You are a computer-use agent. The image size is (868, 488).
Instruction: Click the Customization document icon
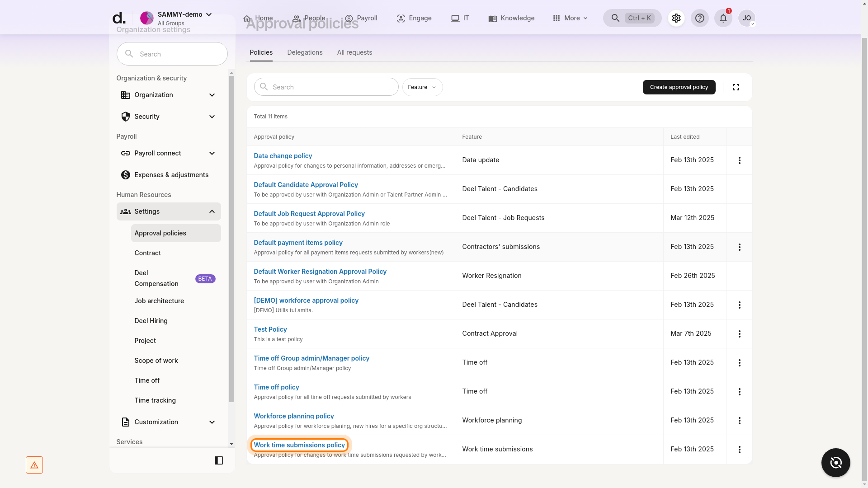[x=126, y=422]
